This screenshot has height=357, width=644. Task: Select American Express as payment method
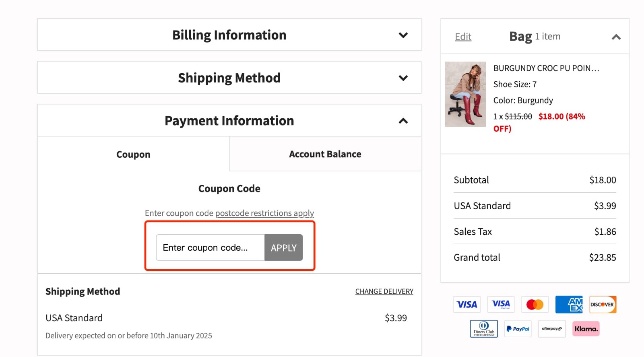569,305
